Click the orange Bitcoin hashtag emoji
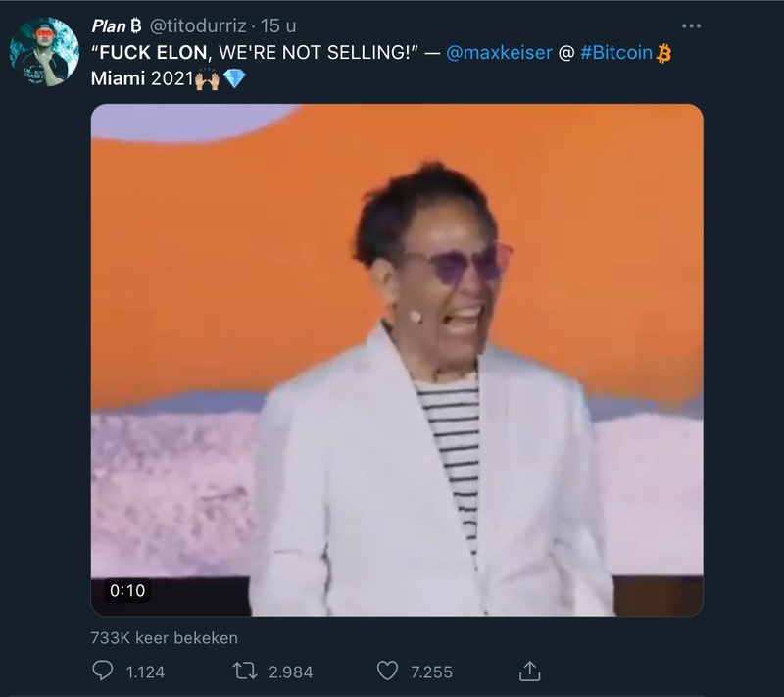The width and height of the screenshot is (784, 697). pos(663,53)
